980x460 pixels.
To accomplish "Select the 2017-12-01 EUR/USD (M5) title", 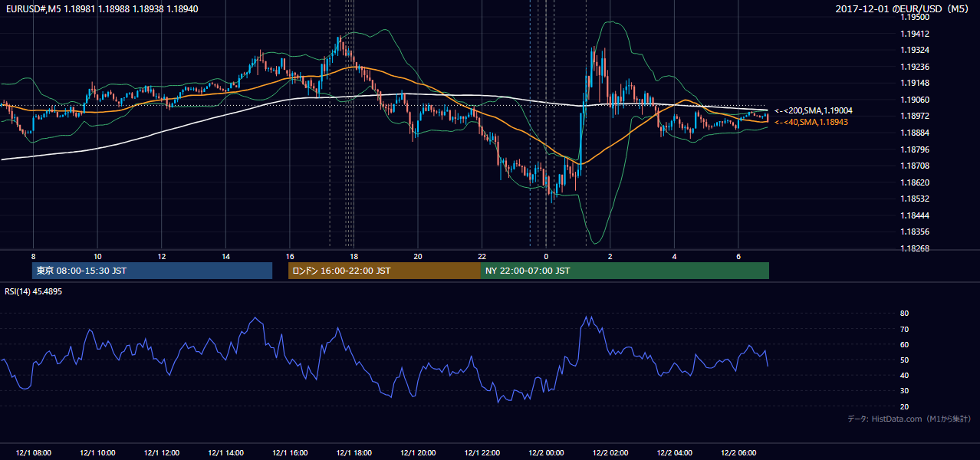I will click(x=903, y=8).
